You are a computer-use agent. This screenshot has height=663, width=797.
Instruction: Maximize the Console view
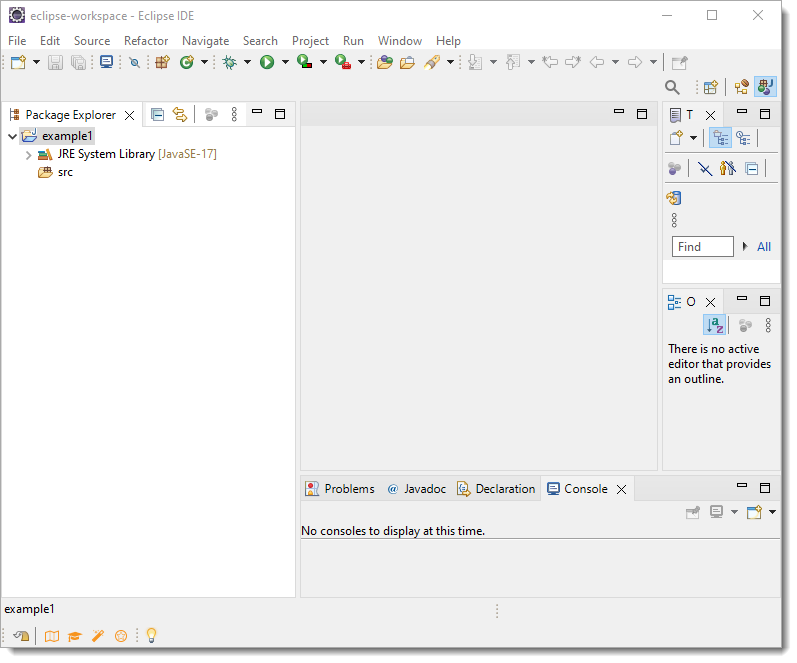point(765,488)
